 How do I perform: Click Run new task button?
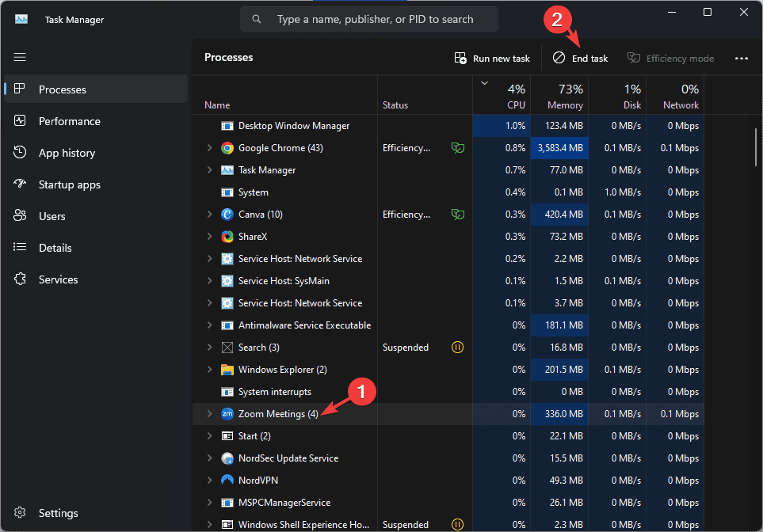[x=492, y=58]
